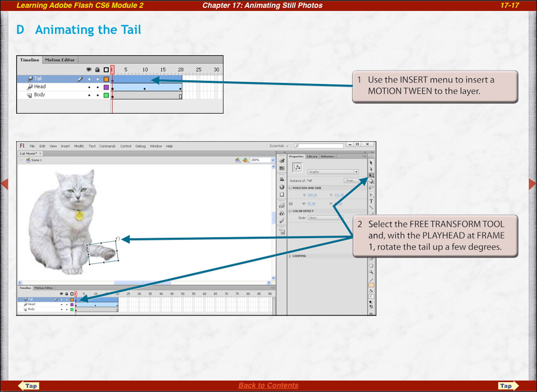Switch to the Library tab
The width and height of the screenshot is (537, 392).
[x=312, y=157]
